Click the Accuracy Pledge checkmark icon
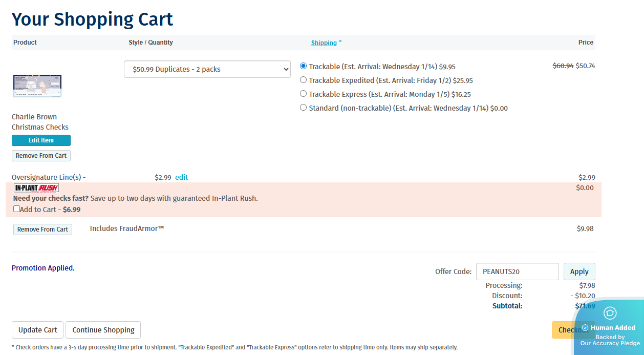The image size is (644, 355). tap(585, 328)
